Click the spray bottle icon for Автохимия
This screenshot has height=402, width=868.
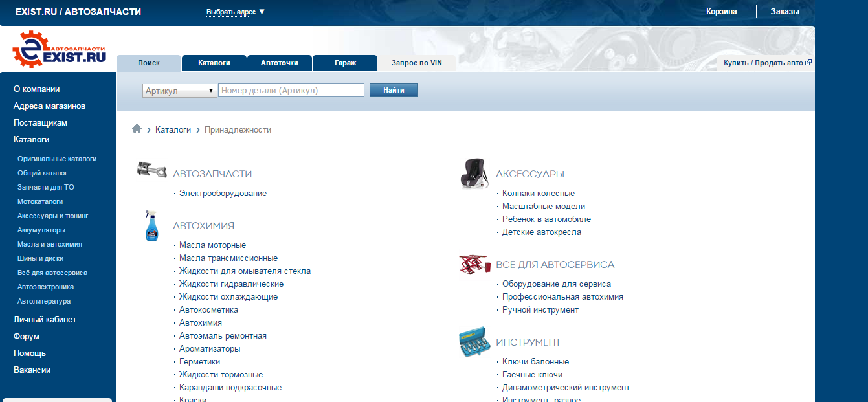point(151,225)
